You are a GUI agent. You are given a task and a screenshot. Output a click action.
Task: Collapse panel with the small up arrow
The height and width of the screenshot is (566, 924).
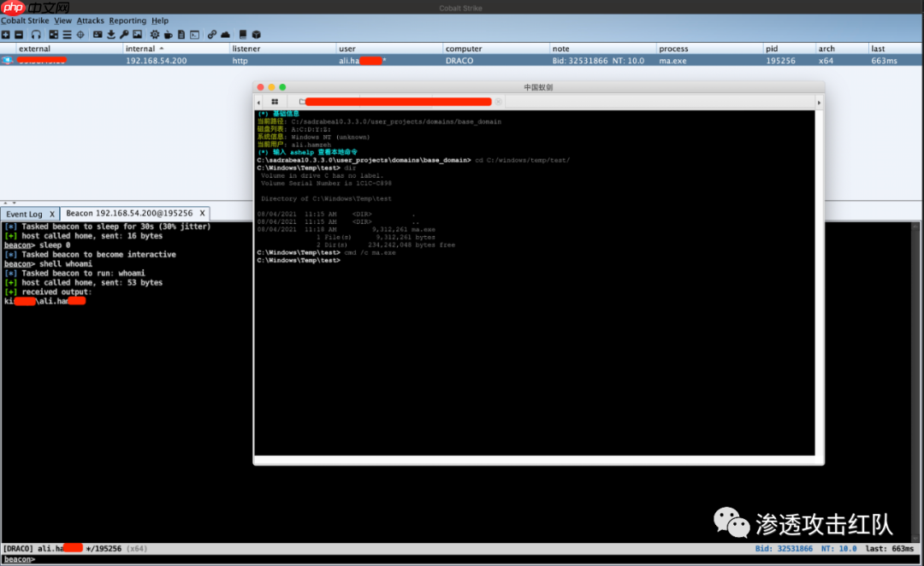[x=5, y=203]
